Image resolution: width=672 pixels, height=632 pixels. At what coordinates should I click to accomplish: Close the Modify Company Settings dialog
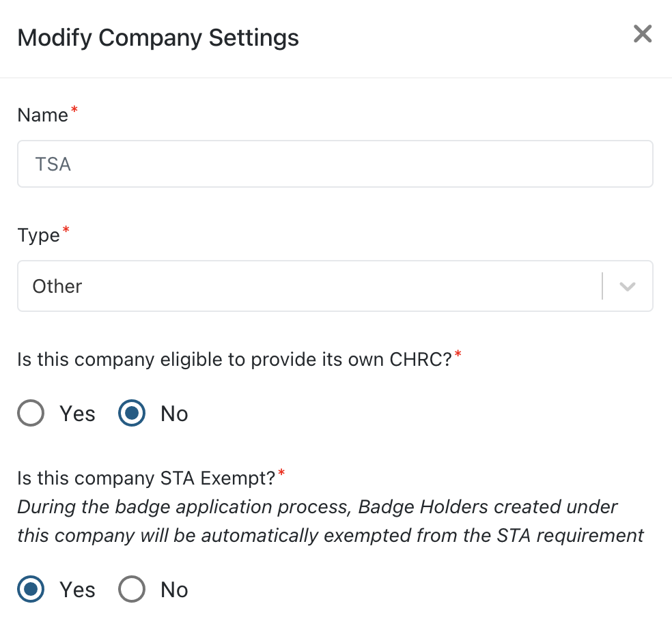[643, 34]
